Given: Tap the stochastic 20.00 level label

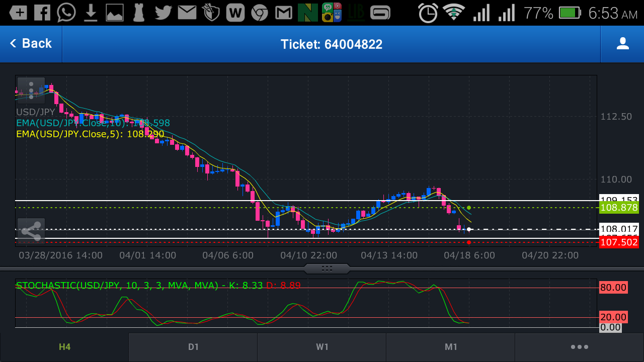Looking at the screenshot, I should pos(613,317).
